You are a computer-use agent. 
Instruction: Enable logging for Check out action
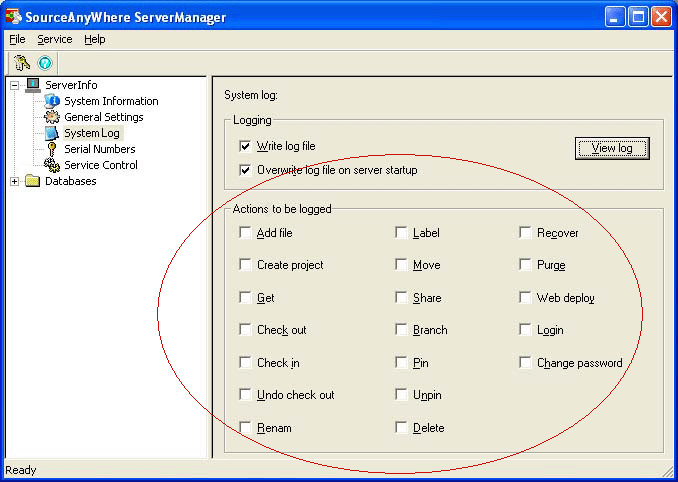pyautogui.click(x=246, y=330)
